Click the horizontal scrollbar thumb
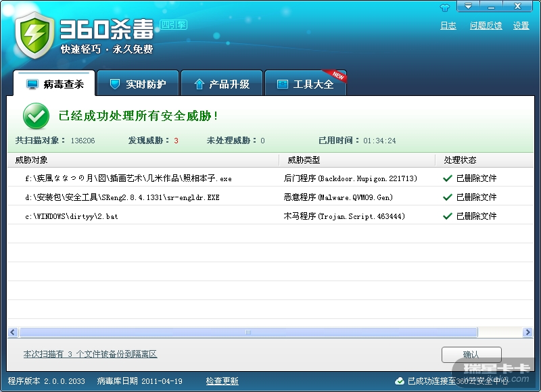 click(x=248, y=333)
